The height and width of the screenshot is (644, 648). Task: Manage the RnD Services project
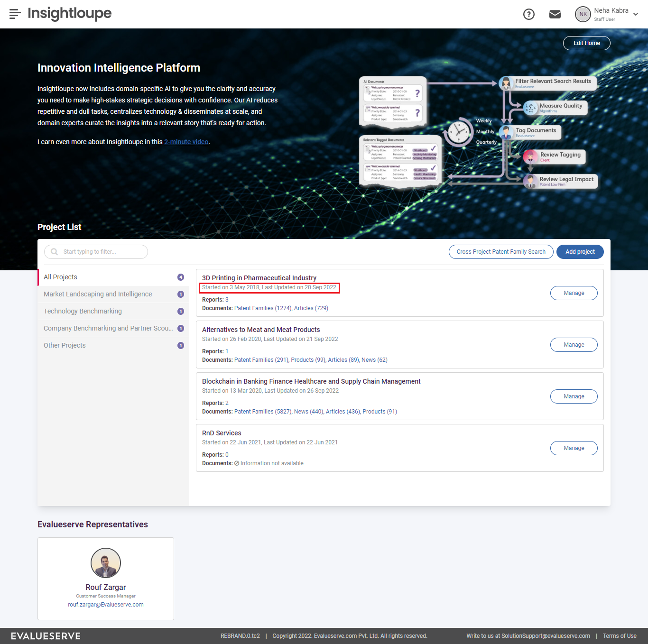(574, 448)
